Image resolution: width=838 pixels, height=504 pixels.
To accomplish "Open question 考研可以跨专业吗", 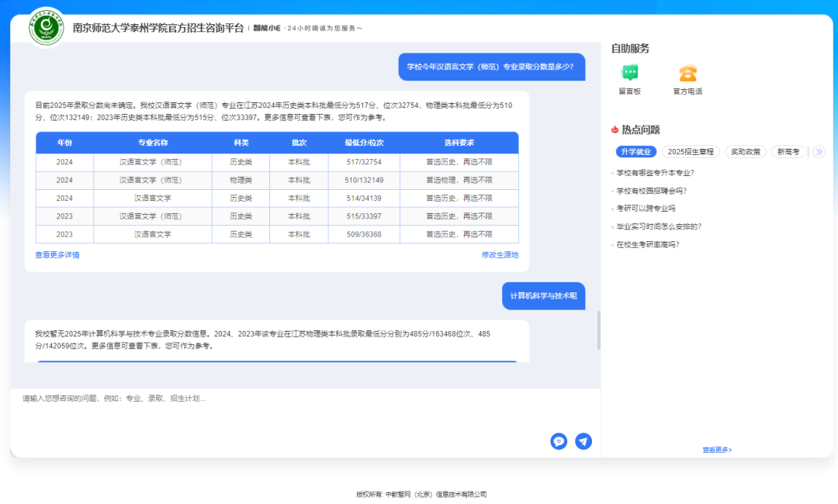I will (646, 209).
